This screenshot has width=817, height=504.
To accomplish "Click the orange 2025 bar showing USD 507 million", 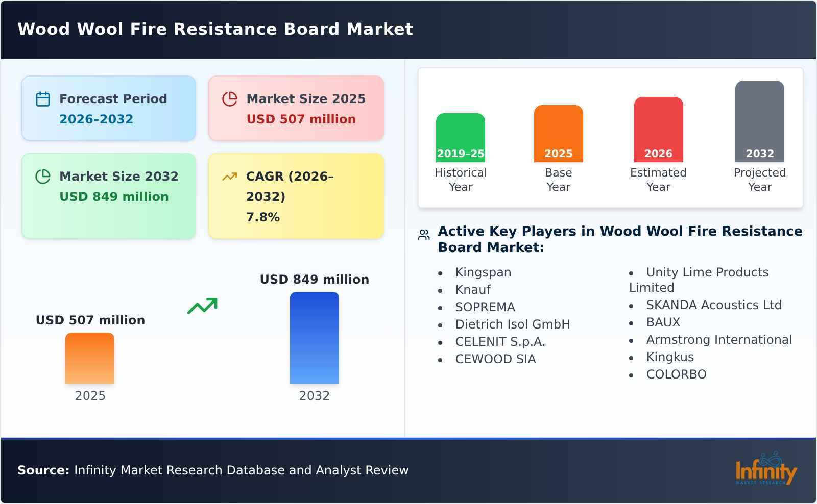I will pyautogui.click(x=90, y=359).
